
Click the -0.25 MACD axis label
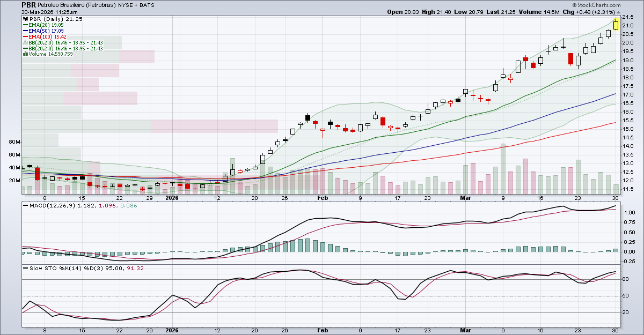click(630, 261)
